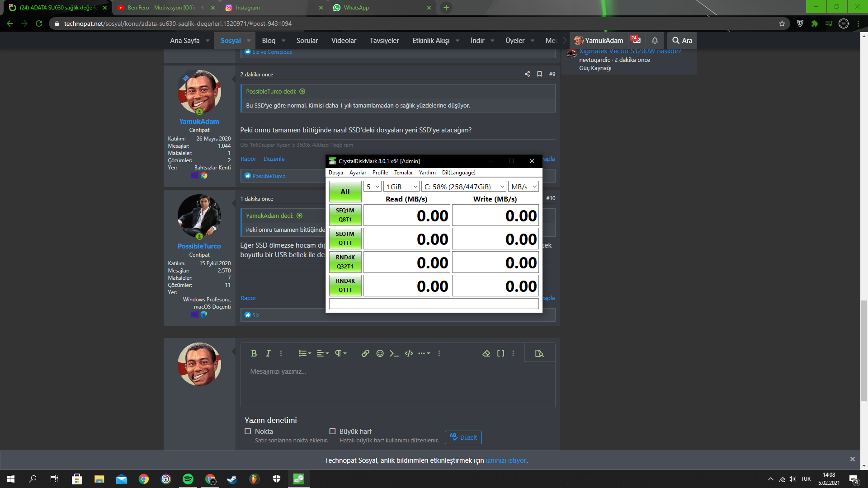The width and height of the screenshot is (868, 488).
Task: Open Spotify from the taskbar
Action: coord(188,479)
